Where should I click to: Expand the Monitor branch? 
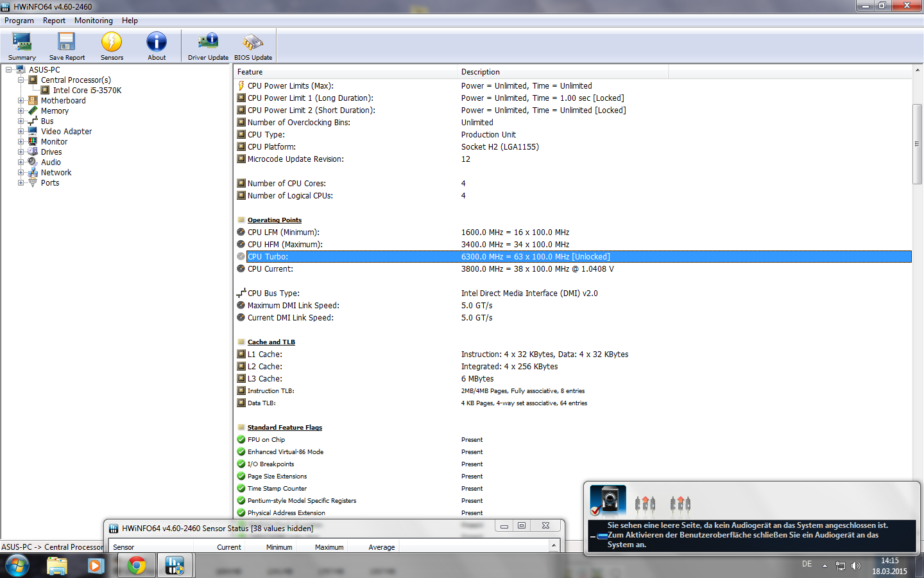pos(21,142)
